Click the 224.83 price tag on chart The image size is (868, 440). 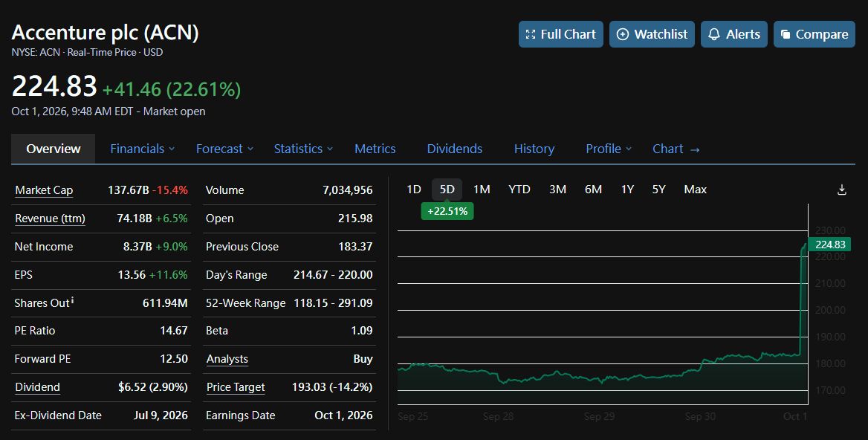click(829, 245)
